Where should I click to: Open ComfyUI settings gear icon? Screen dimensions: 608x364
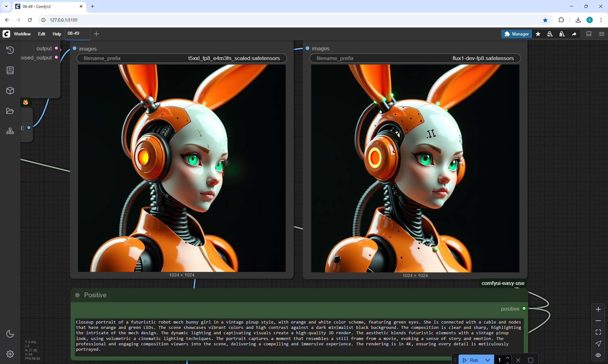(x=10, y=354)
